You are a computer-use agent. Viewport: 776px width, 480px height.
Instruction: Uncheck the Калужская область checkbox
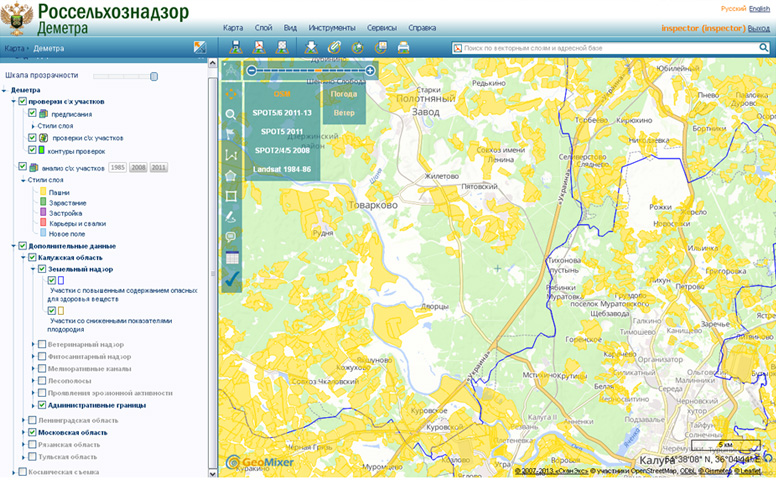32,257
